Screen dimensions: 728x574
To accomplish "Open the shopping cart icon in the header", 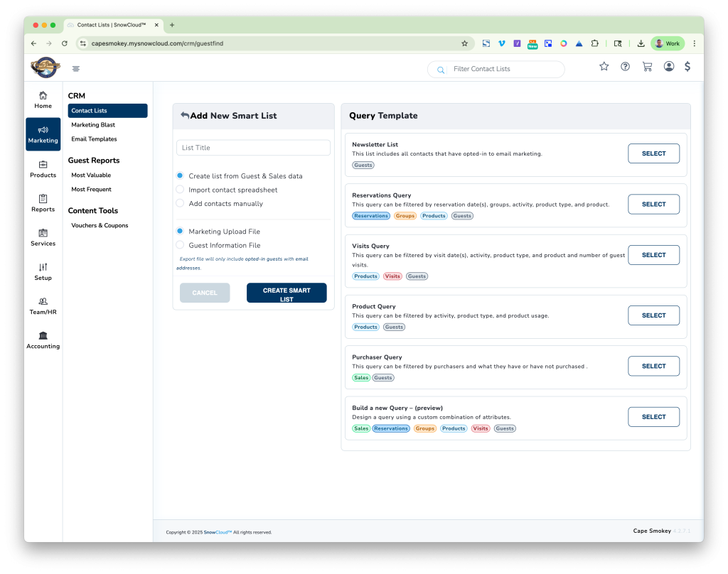I will 647,65.
